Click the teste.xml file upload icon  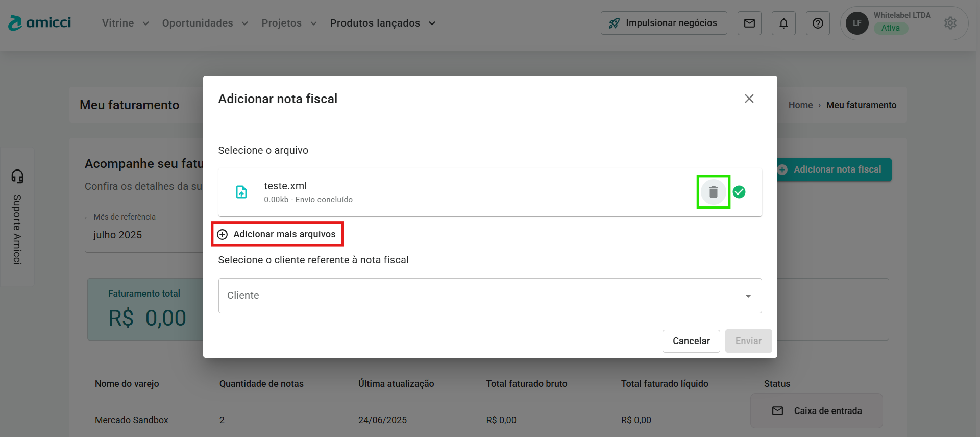pos(241,192)
